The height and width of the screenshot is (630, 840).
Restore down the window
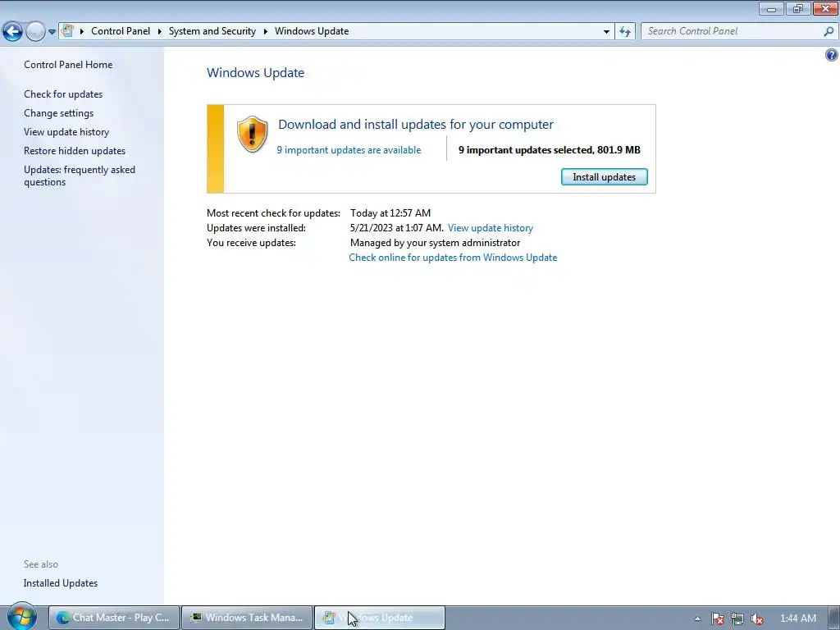[798, 8]
